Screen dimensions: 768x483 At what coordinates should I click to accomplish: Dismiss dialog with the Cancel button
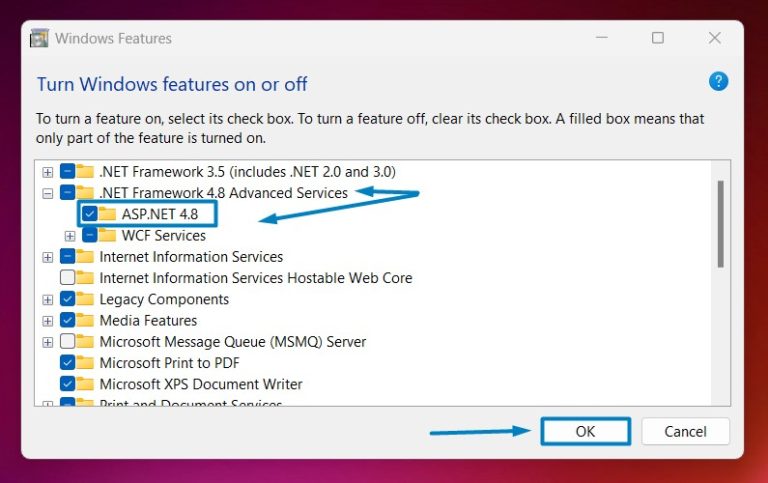coord(685,431)
